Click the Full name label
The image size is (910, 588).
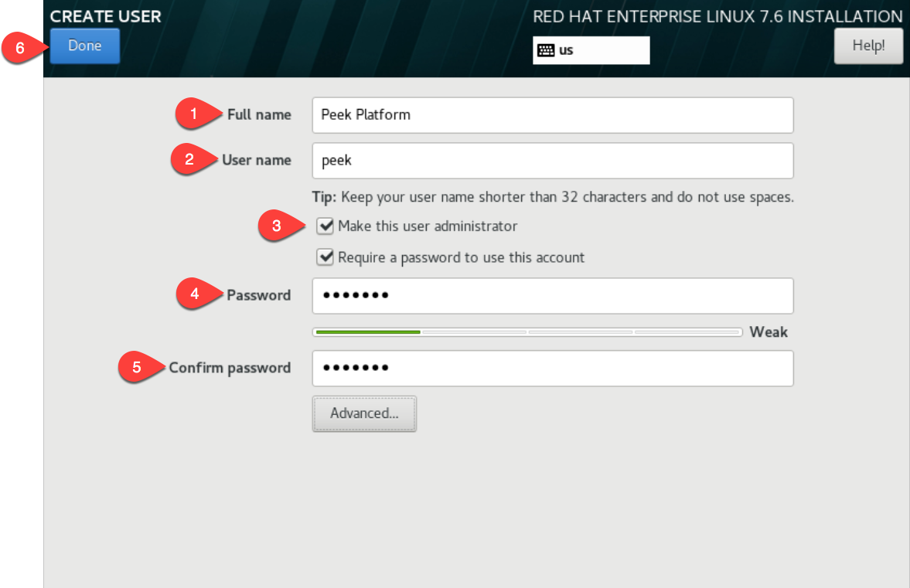[259, 115]
